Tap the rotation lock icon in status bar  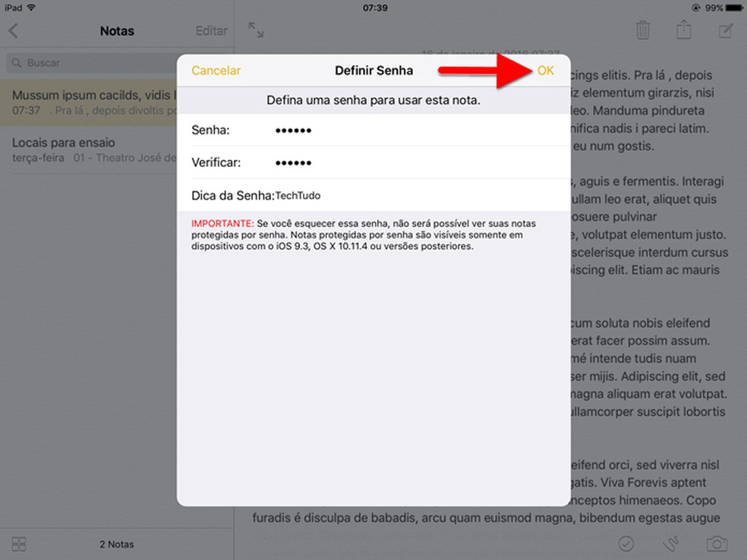[x=696, y=8]
